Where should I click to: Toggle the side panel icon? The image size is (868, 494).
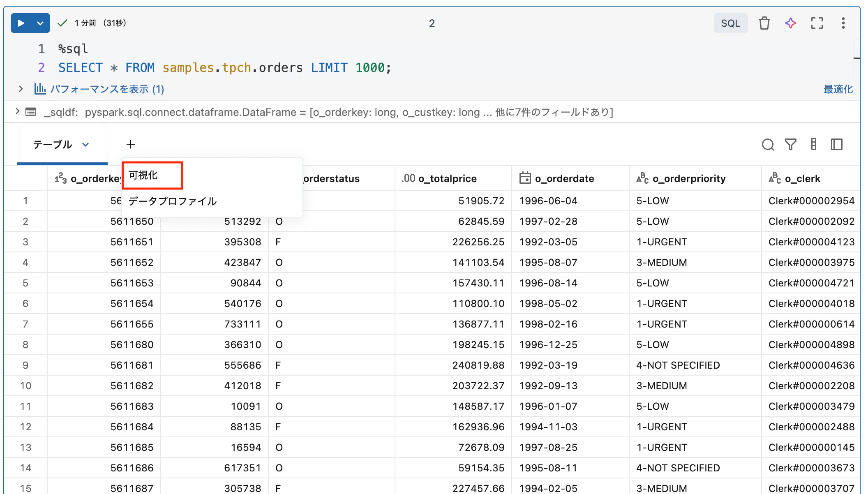pos(837,144)
